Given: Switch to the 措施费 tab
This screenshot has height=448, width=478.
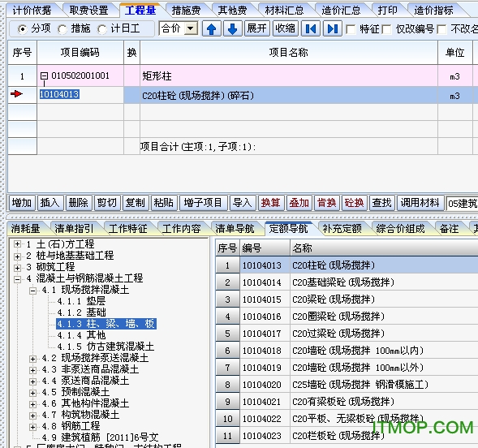Looking at the screenshot, I should coord(186,11).
